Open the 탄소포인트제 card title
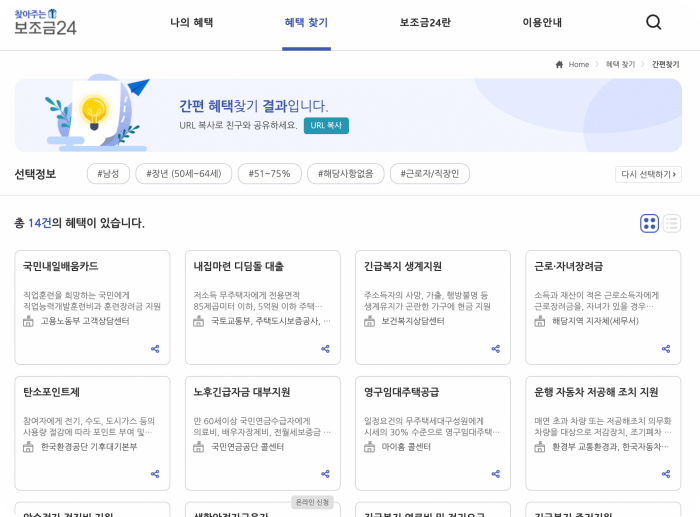700x517 pixels. (x=51, y=392)
